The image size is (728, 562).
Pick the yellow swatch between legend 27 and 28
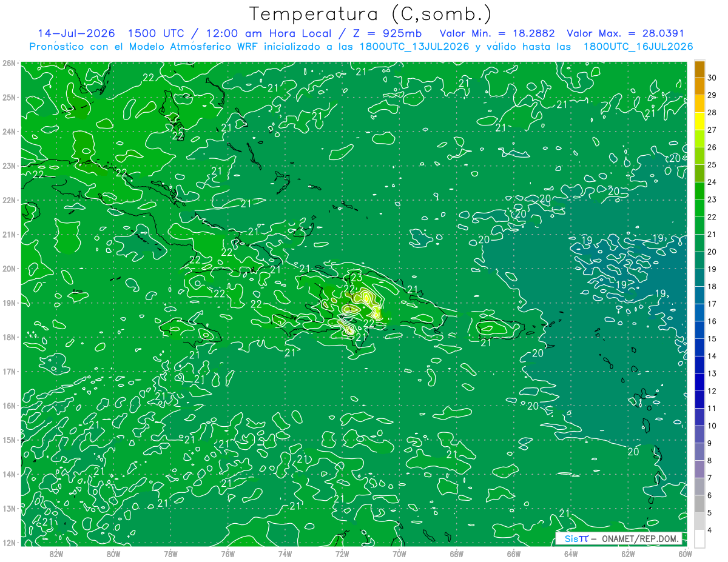pyautogui.click(x=699, y=121)
